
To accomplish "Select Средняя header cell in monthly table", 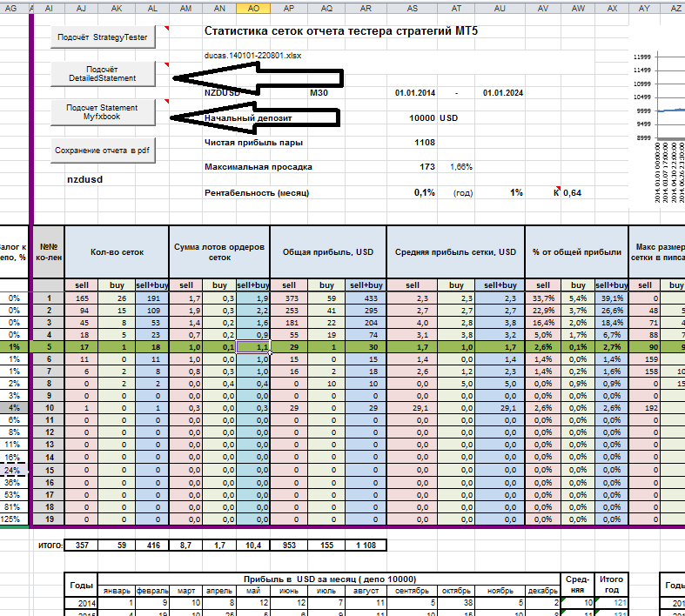I will [578, 585].
